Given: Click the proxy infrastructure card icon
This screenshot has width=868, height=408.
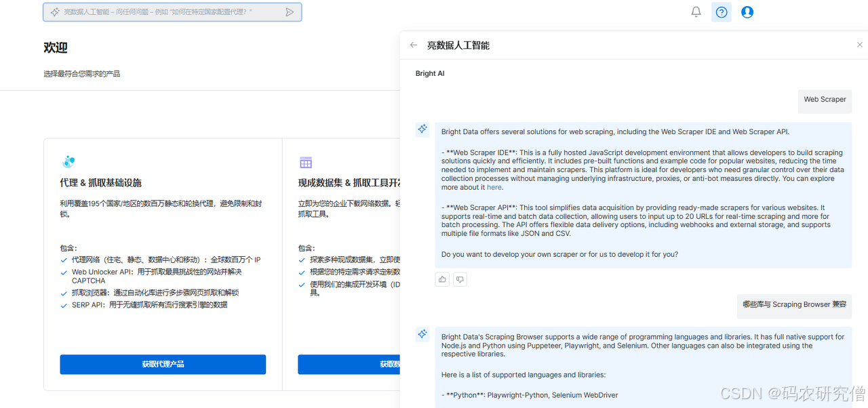Looking at the screenshot, I should (68, 162).
